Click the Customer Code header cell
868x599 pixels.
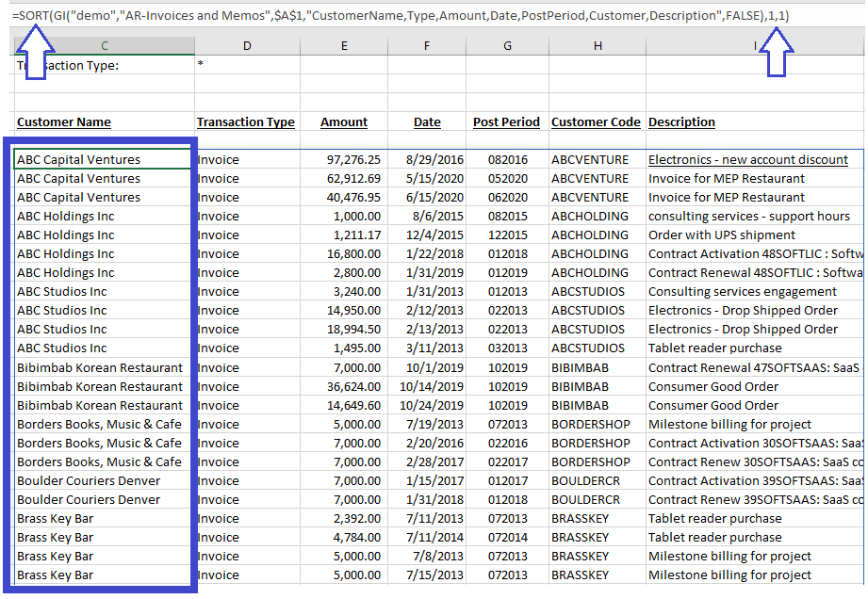(x=596, y=122)
